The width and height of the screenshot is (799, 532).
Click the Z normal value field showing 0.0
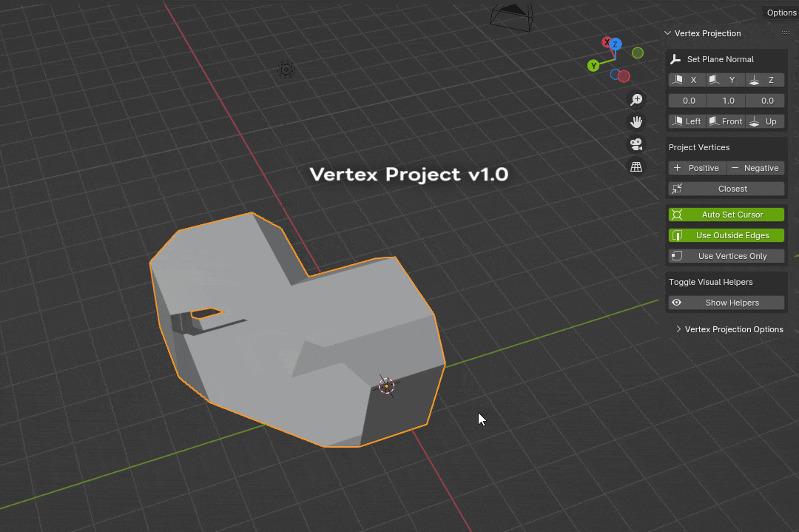click(765, 101)
